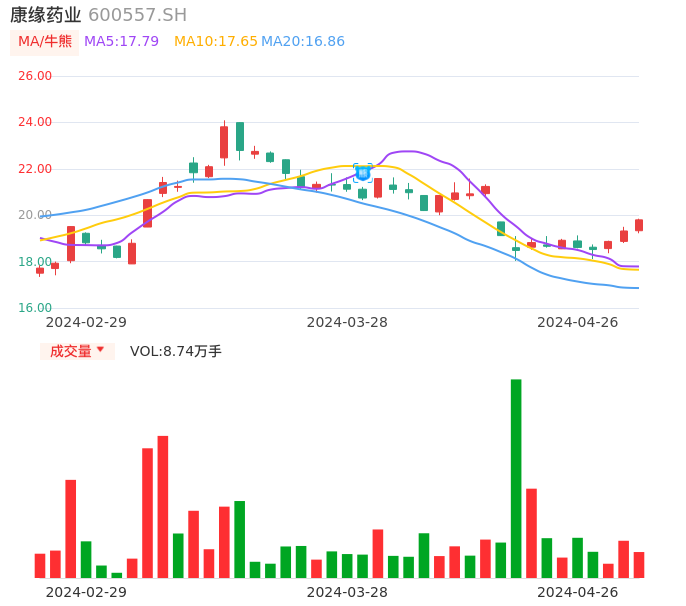Select the MA10:17.65 legend label
Screen dimensions: 686x606
216,42
